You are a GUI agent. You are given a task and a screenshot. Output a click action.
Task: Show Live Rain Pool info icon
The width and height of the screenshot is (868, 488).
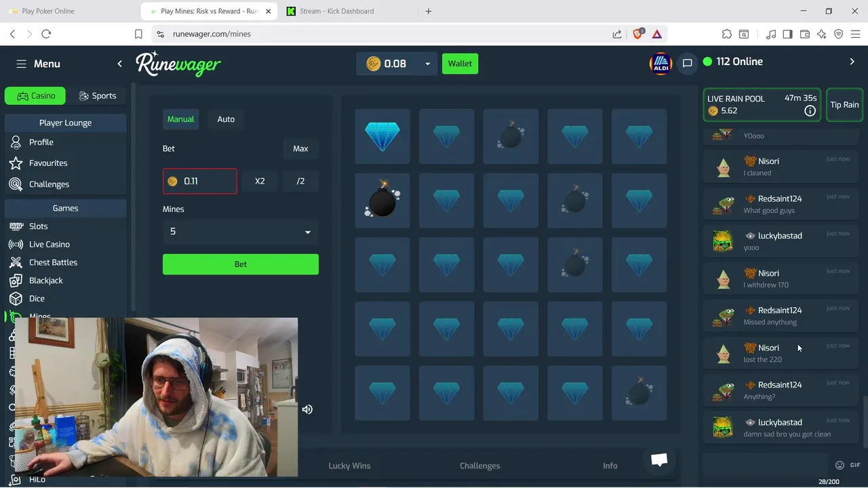810,111
